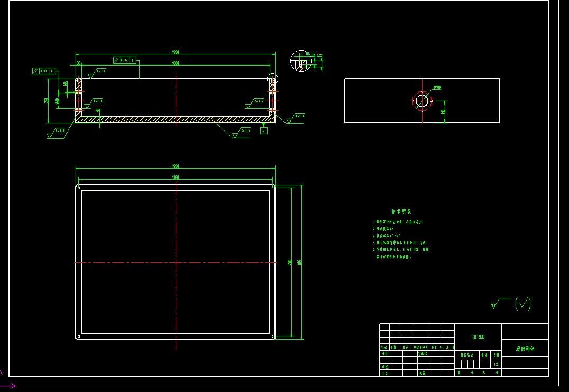
Task: Select line 4 of the technical requirements notes
Action: tap(401, 242)
